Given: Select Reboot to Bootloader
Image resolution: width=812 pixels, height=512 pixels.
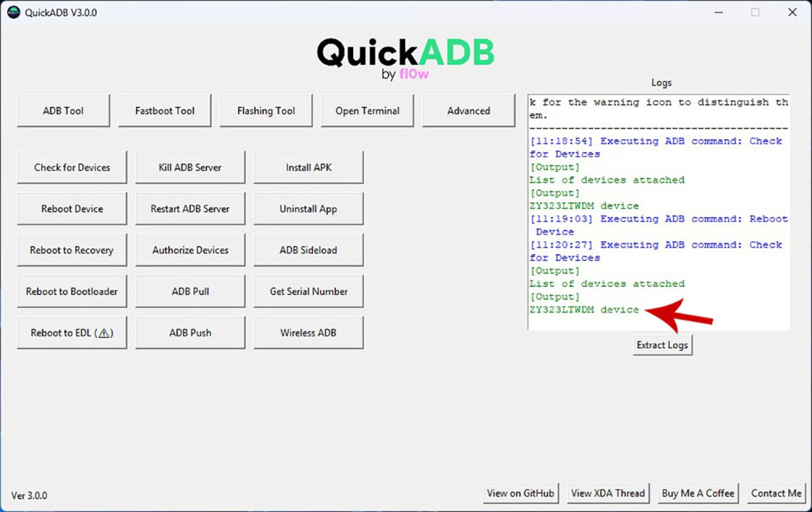Looking at the screenshot, I should pyautogui.click(x=72, y=292).
